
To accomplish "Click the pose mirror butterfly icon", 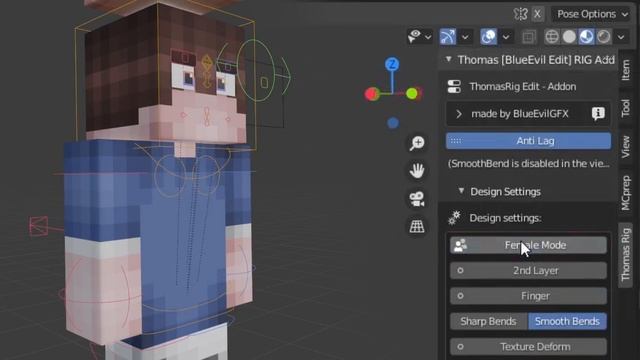I will pyautogui.click(x=521, y=14).
